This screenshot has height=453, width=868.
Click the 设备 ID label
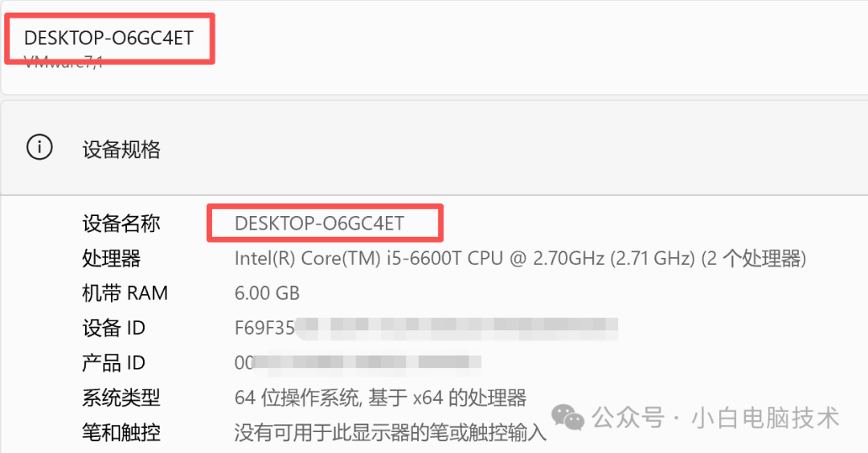click(113, 328)
